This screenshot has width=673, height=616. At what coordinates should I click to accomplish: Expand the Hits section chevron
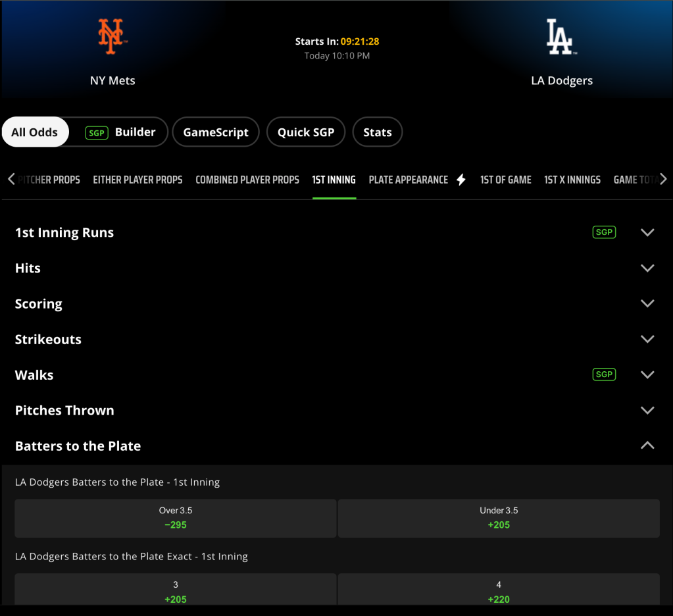(647, 268)
